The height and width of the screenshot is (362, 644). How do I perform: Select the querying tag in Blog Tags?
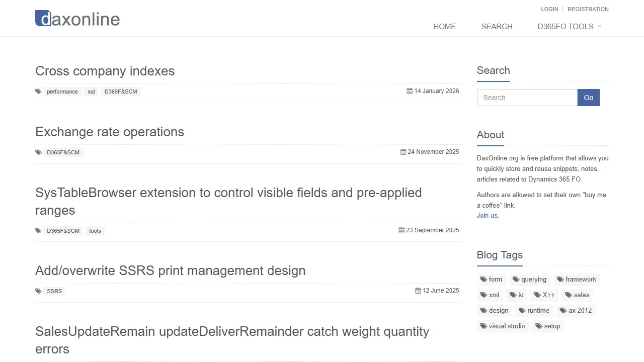pos(529,279)
